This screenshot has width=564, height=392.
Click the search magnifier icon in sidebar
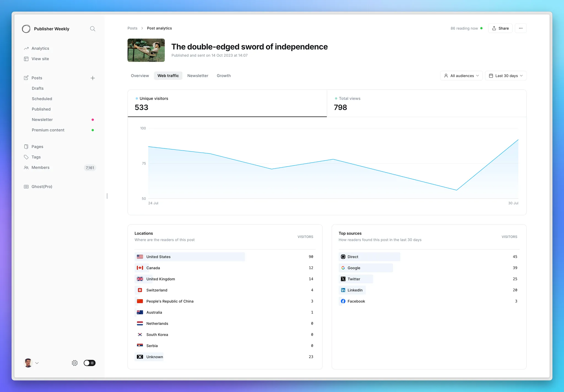[93, 29]
